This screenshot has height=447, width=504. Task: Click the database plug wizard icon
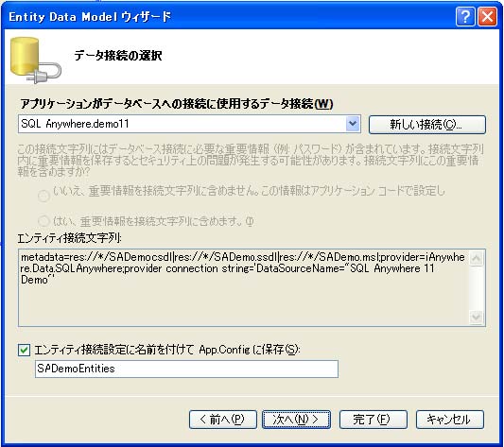35,60
